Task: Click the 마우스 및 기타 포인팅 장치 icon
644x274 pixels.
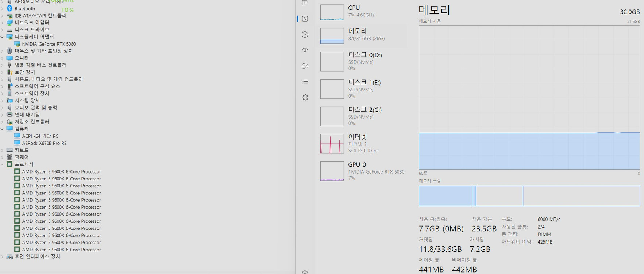Action: coord(9,51)
